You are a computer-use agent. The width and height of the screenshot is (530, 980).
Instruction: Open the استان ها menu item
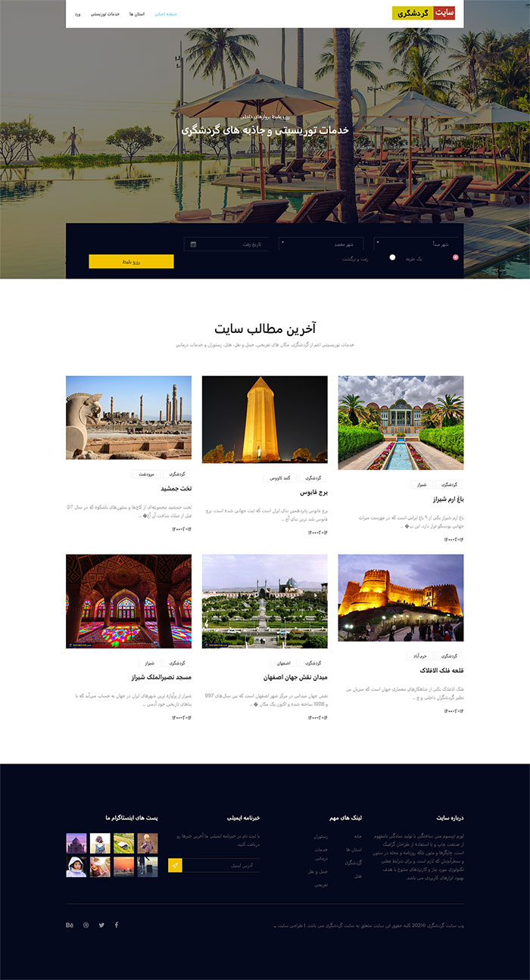point(137,14)
